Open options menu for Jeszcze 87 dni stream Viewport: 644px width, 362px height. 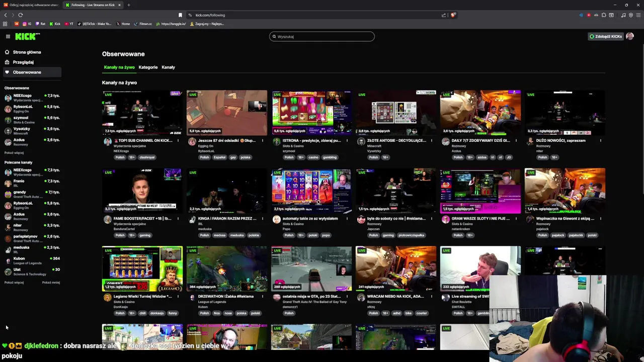click(262, 141)
